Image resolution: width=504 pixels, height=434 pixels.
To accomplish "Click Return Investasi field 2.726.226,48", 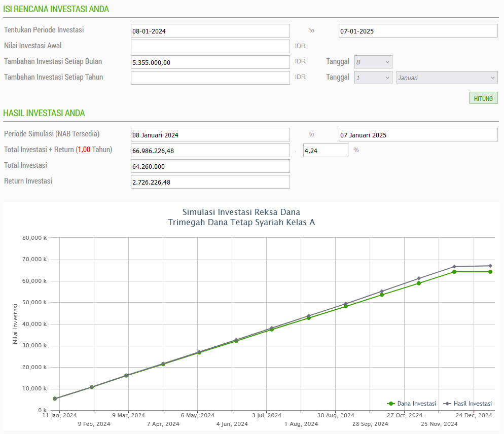I will point(210,182).
